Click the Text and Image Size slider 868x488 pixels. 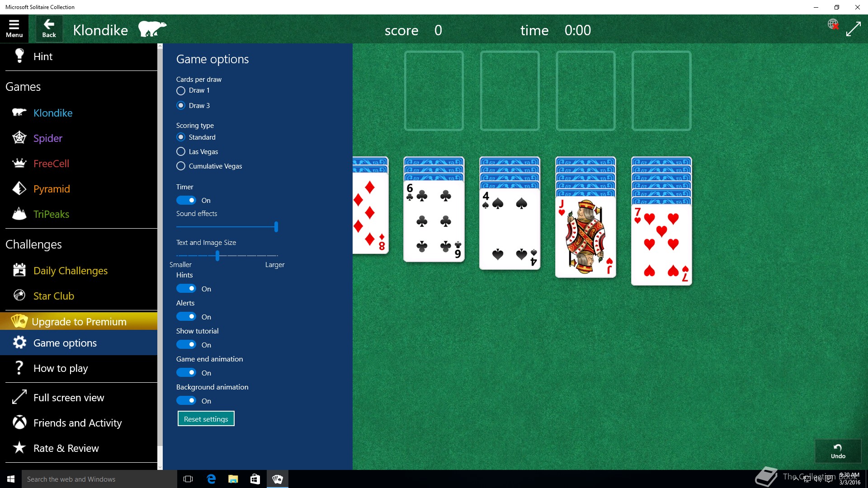tap(227, 255)
